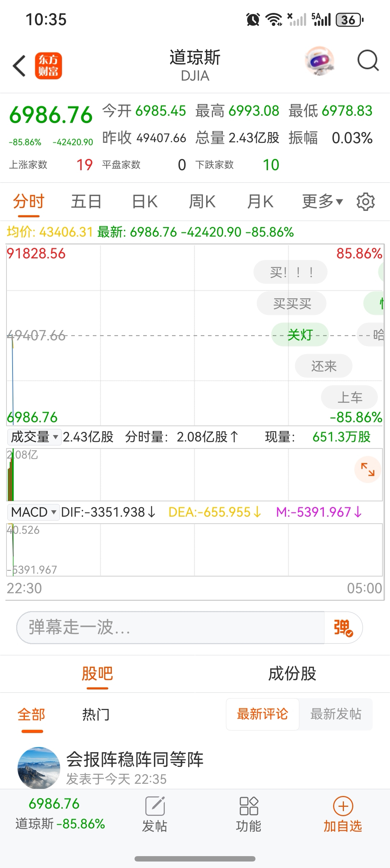
Task: Tap the large 6986.76 price
Action: 51,115
